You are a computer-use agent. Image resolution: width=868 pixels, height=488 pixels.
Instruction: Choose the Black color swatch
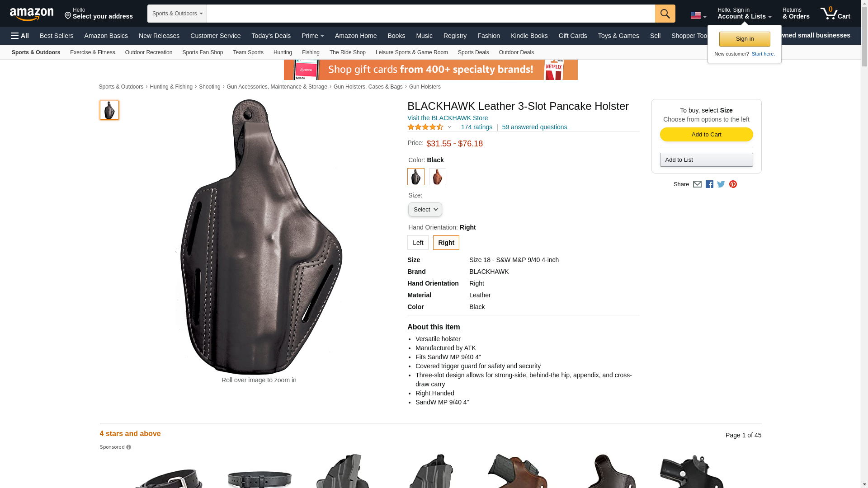pos(416,177)
